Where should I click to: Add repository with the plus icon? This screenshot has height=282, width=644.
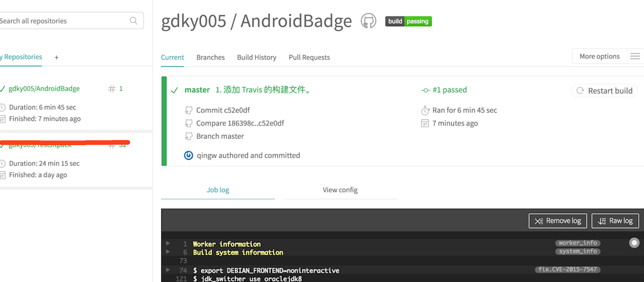pos(56,57)
